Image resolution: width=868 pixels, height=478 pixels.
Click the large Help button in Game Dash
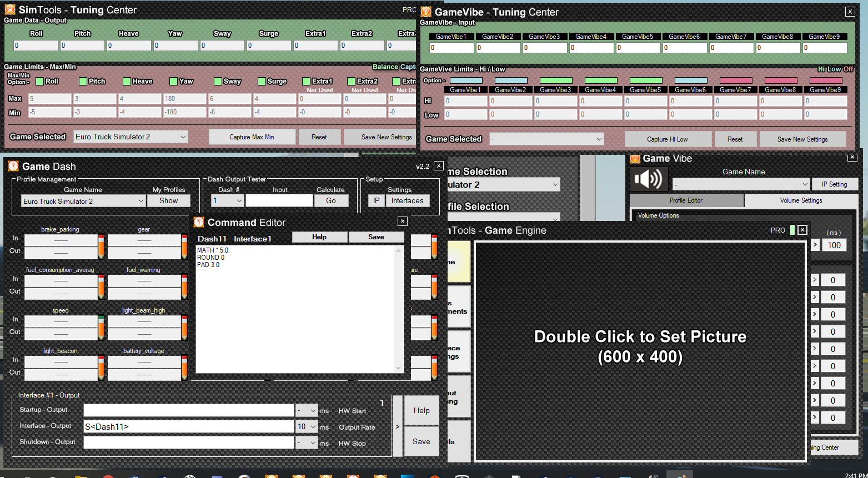[422, 411]
